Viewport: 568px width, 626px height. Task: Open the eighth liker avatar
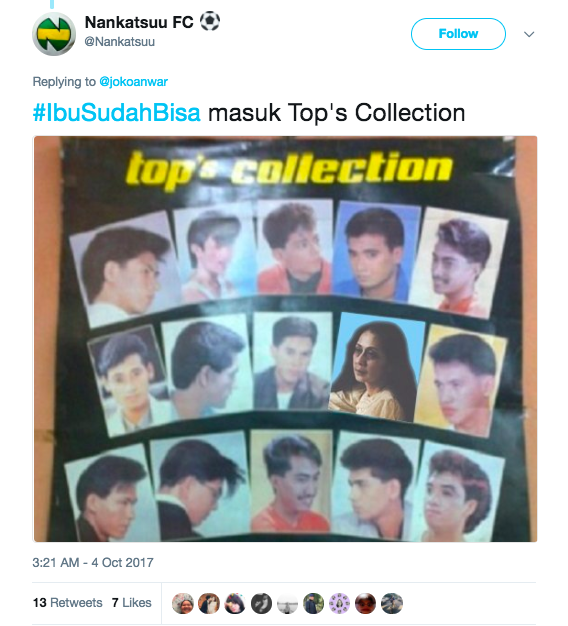pos(366,603)
